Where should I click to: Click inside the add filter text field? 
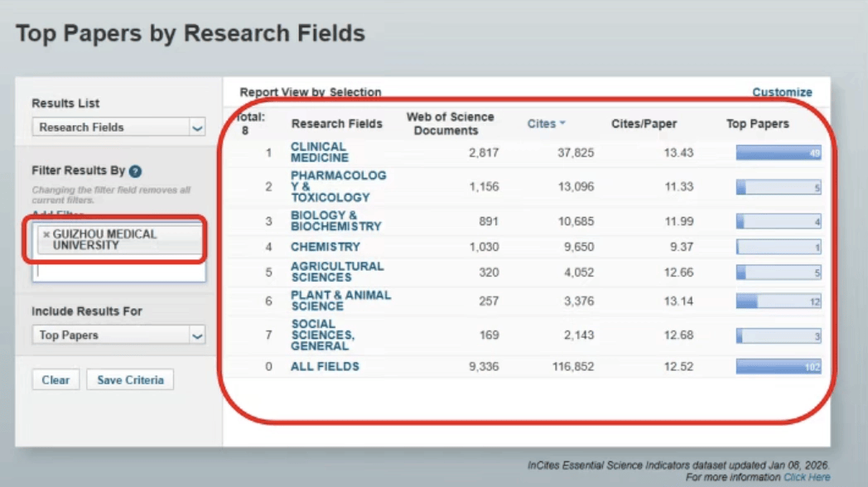tap(118, 271)
